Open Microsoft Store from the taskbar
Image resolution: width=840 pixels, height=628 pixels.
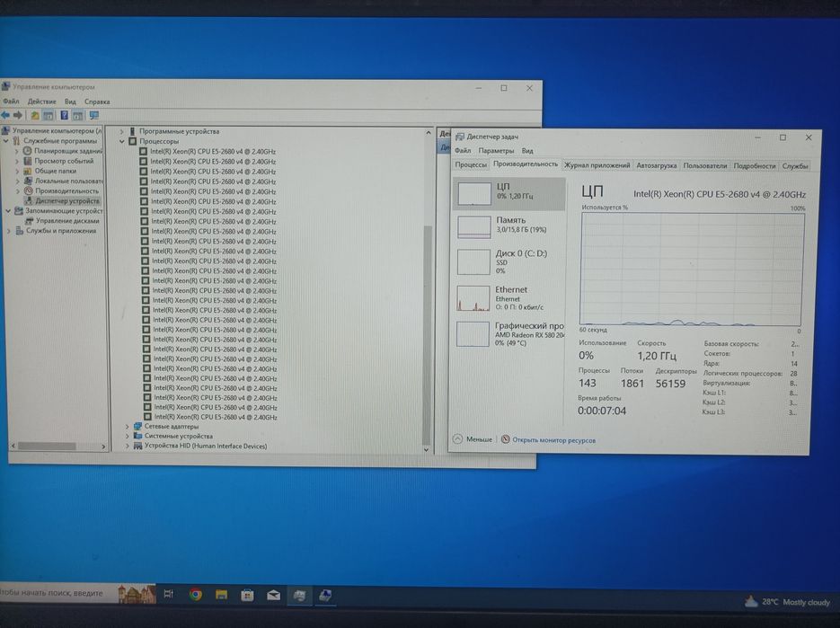tap(247, 595)
